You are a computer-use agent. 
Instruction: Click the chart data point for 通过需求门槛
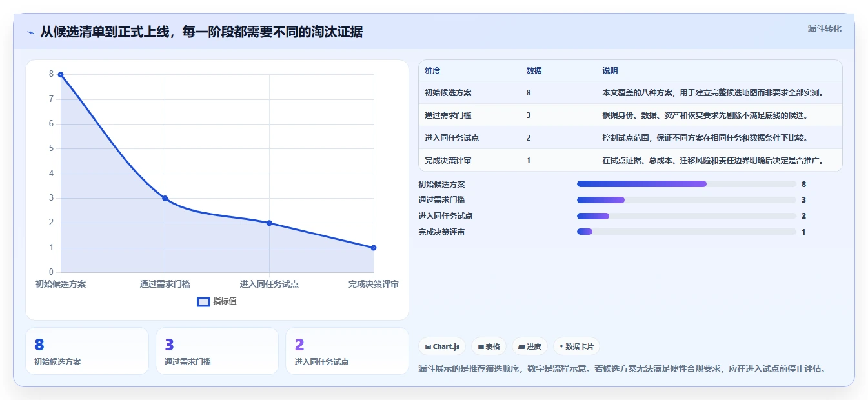165,198
